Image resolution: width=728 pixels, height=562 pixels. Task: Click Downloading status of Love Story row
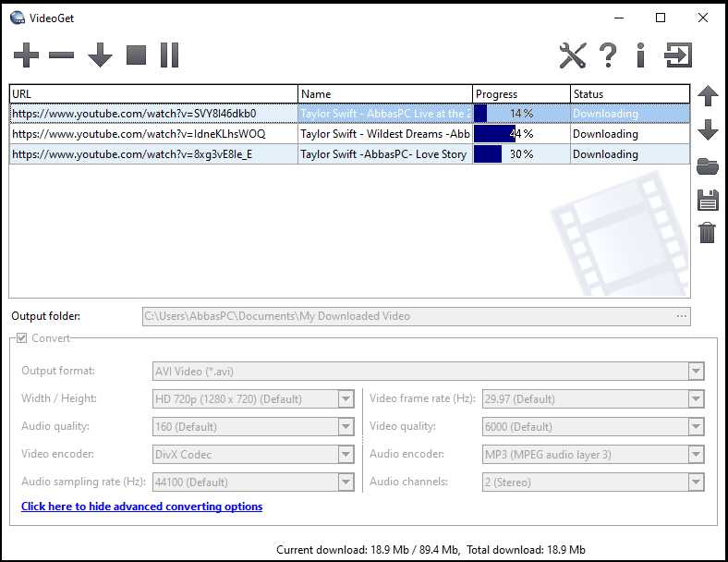[630, 154]
